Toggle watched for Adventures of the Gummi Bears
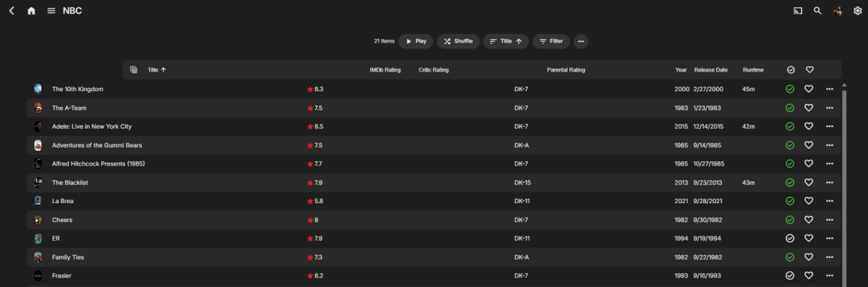This screenshot has width=868, height=287. [790, 145]
